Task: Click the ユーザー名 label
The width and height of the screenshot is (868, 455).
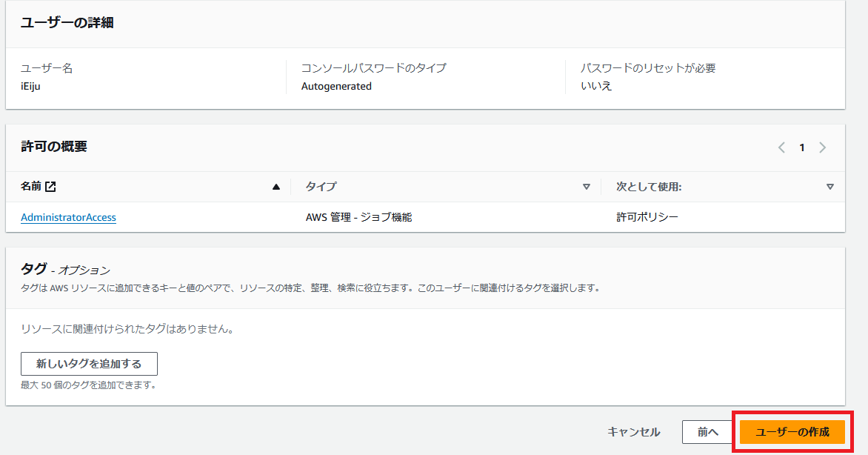Action: coord(47,68)
